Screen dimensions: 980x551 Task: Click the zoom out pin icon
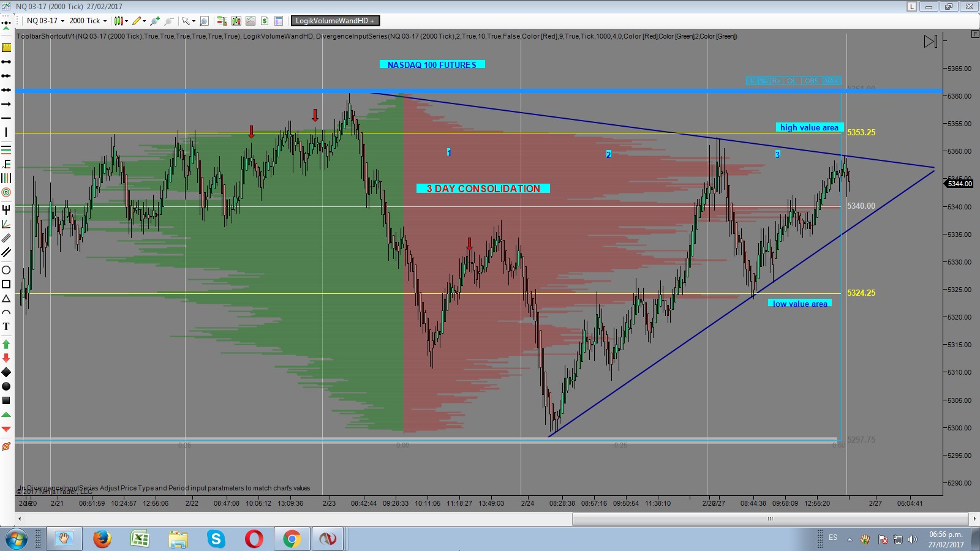click(169, 21)
